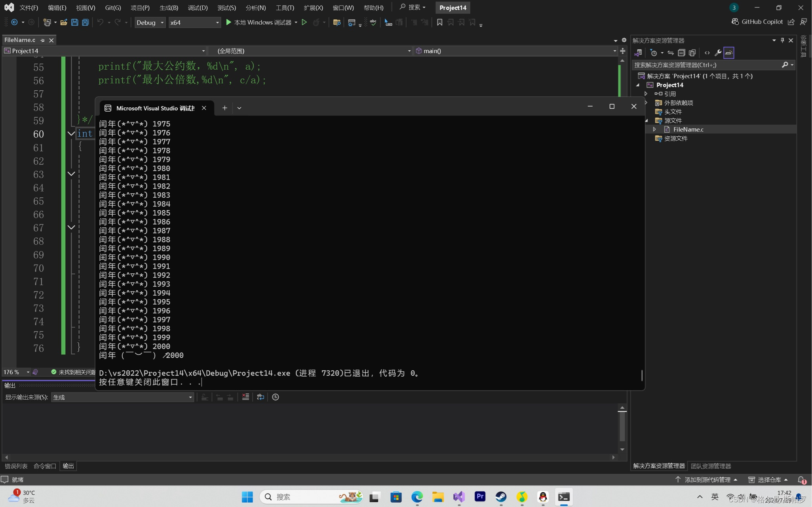
Task: Click the navigate backward arrow icon
Action: (x=14, y=23)
